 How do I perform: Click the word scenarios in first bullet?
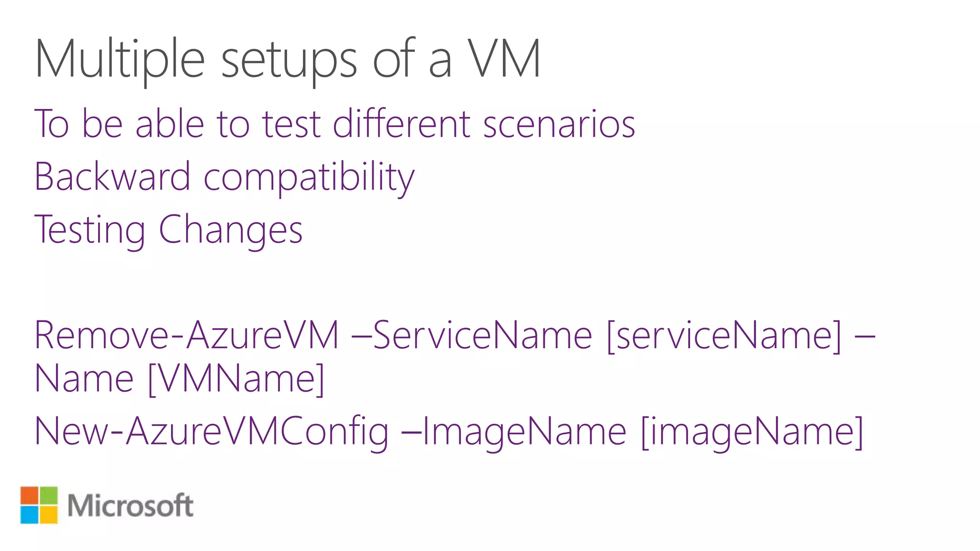pyautogui.click(x=559, y=124)
